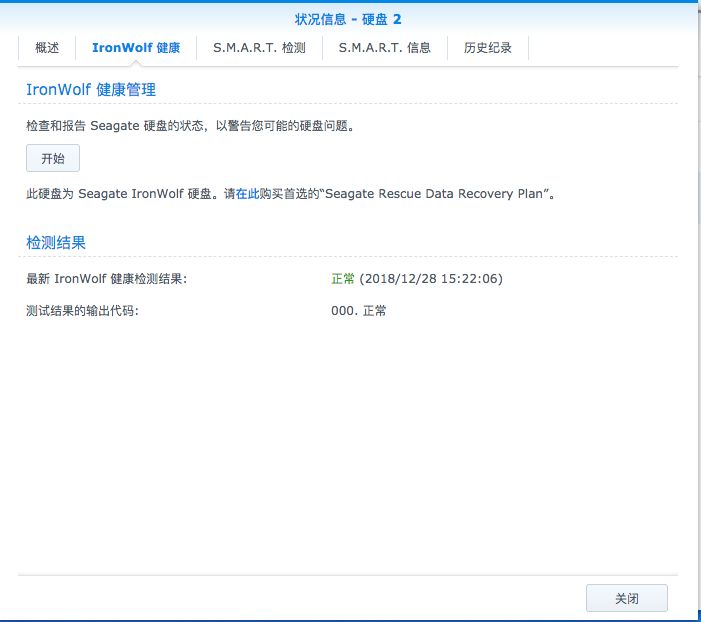Select the 2018/12/28 15:22:06 timestamp

[x=431, y=279]
